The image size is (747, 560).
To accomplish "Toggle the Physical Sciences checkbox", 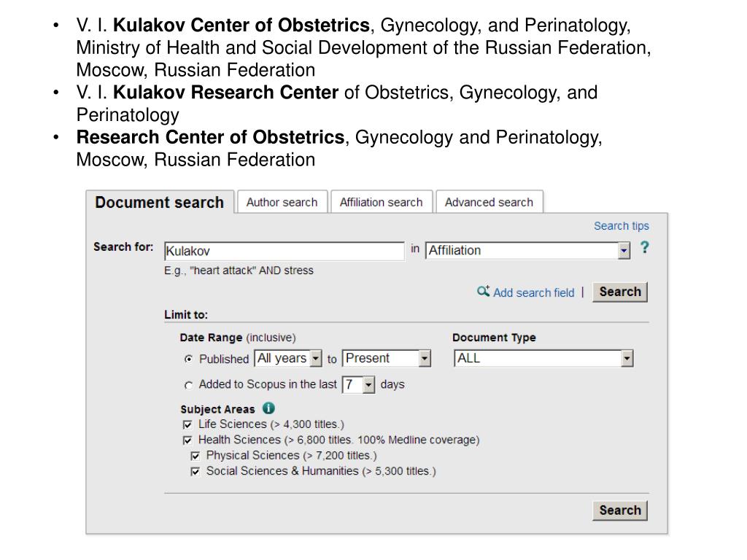I will pos(196,456).
